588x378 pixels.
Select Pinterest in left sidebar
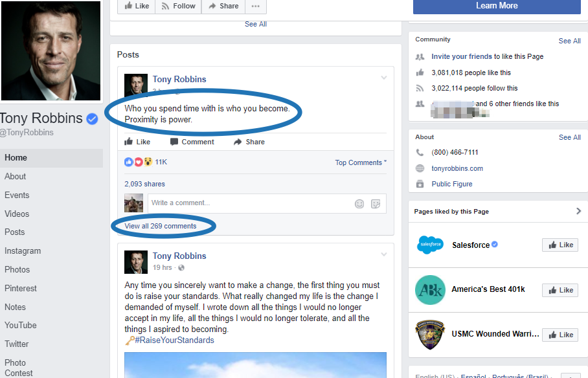click(21, 289)
